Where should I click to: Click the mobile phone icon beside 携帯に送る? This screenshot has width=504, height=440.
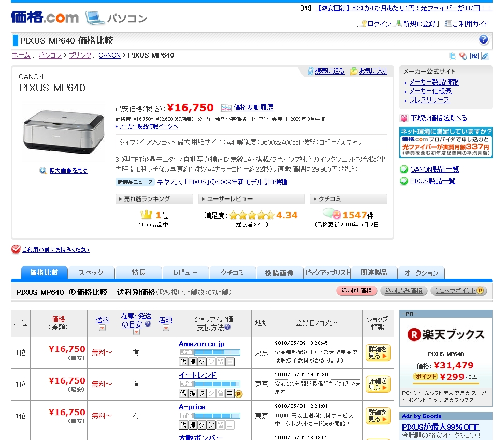[x=310, y=71]
